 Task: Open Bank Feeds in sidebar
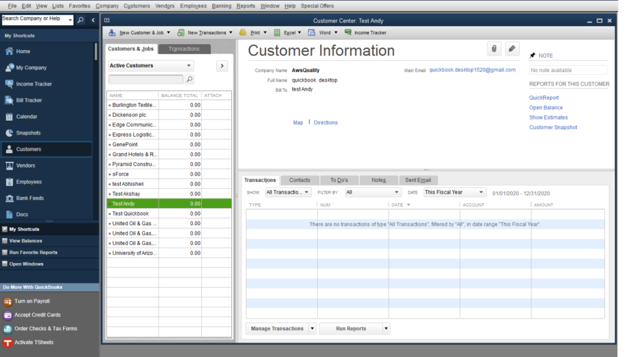tap(30, 198)
